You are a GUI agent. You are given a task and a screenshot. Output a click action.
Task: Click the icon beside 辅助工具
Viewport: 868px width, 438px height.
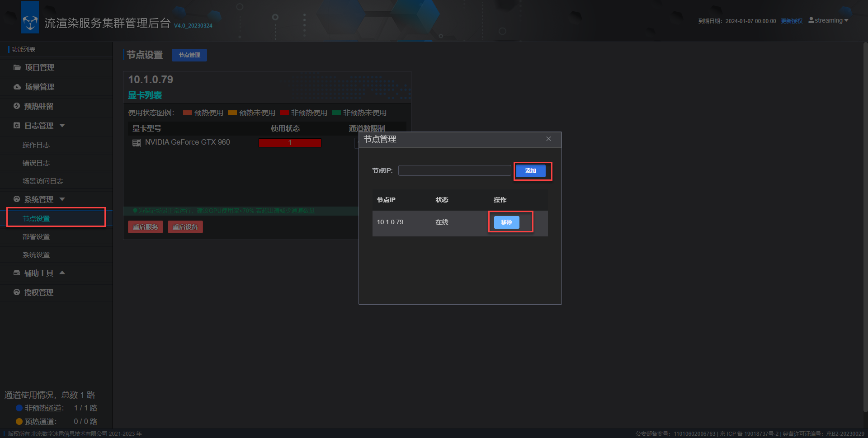(17, 273)
